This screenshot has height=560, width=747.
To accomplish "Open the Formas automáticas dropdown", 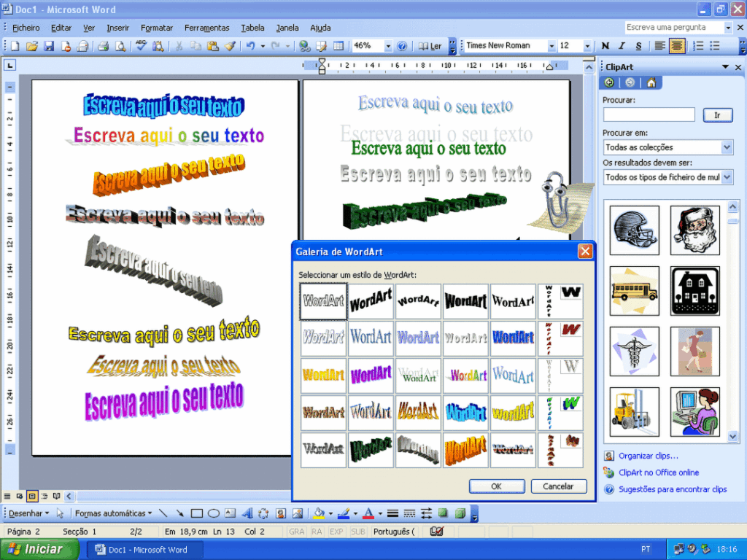I will (x=113, y=513).
